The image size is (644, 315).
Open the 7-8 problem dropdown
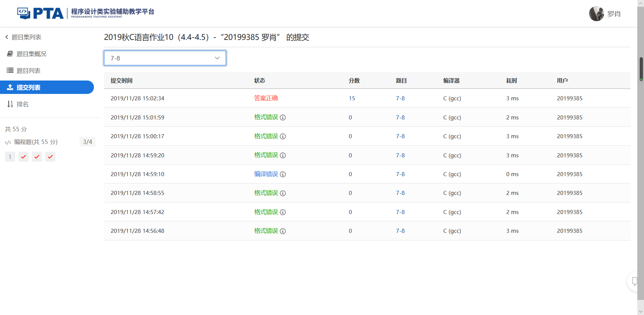(x=165, y=58)
